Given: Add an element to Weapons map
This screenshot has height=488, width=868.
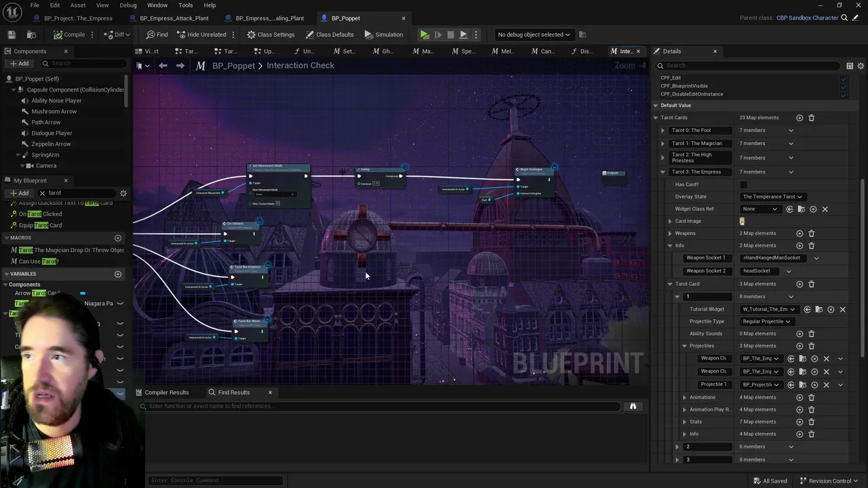Looking at the screenshot, I should pyautogui.click(x=800, y=233).
